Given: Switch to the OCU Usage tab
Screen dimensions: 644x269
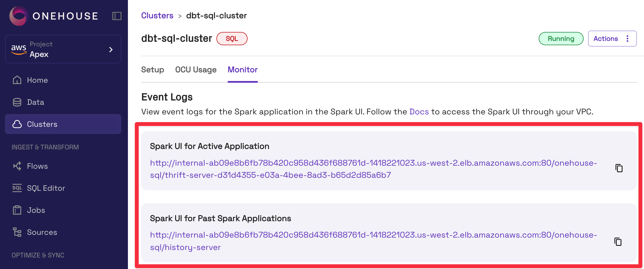Looking at the screenshot, I should pyautogui.click(x=196, y=70).
